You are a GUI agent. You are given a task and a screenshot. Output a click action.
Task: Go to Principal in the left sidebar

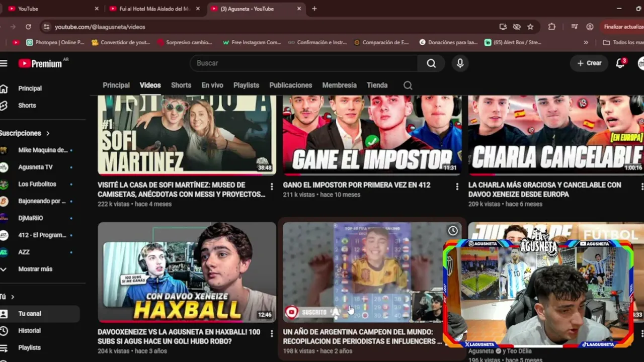30,88
